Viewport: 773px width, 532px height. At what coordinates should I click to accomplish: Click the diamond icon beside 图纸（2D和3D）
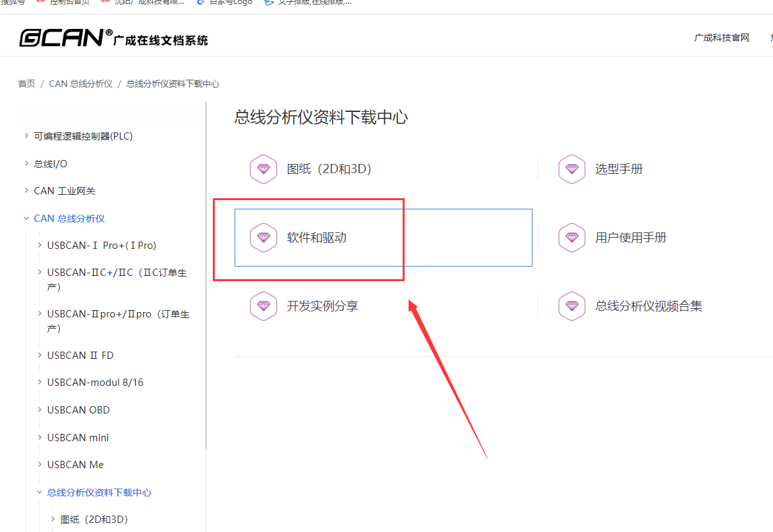(x=264, y=169)
